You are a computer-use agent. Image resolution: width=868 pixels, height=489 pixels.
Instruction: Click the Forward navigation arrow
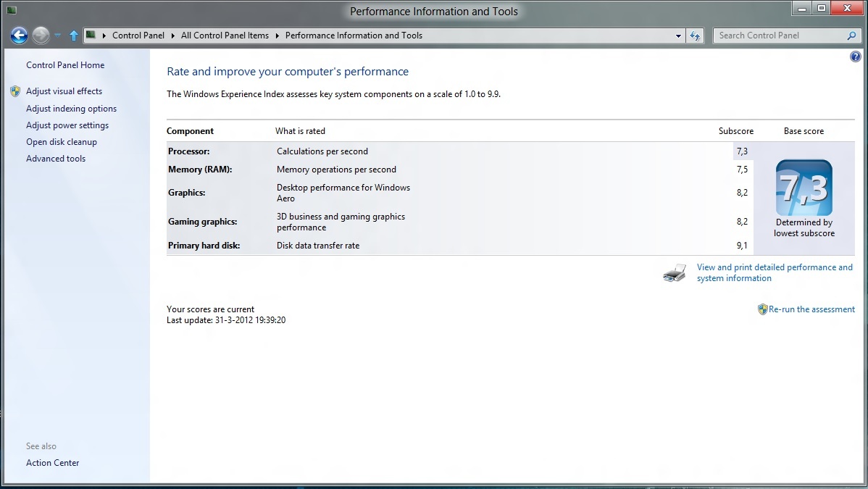coord(41,35)
